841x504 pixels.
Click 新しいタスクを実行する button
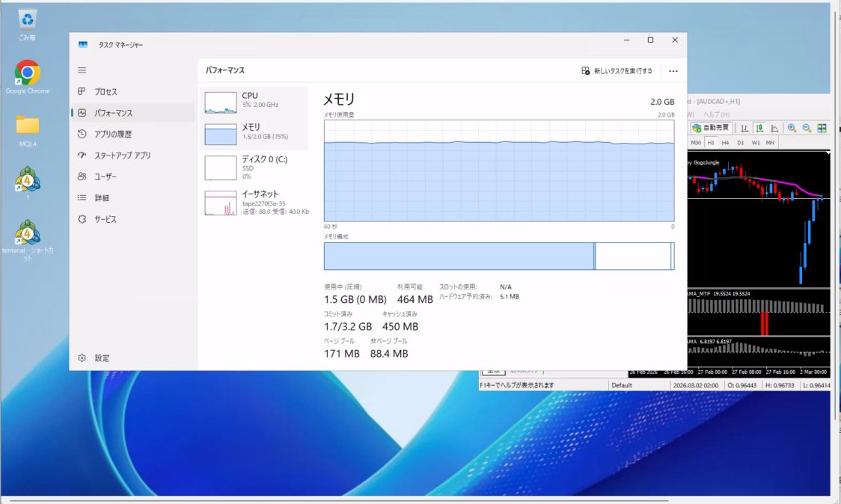pos(617,71)
